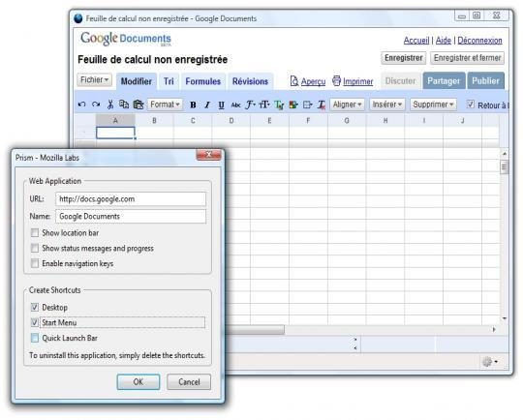Image resolution: width=523 pixels, height=420 pixels.
Task: Toggle underline formatting
Action: pos(221,105)
